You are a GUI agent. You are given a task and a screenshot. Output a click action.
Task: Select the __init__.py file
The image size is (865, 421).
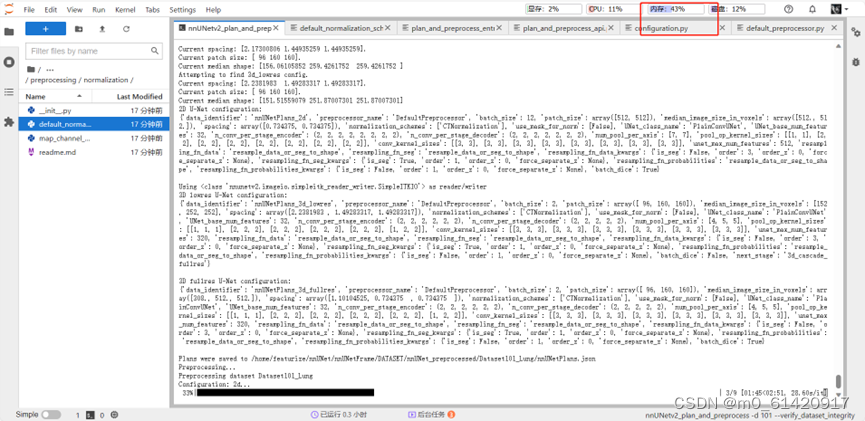click(94, 110)
